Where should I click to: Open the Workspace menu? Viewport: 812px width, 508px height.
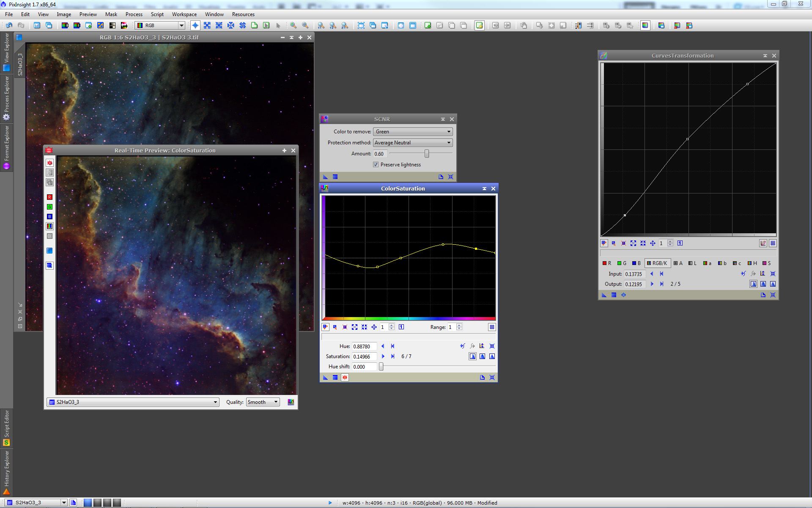(x=184, y=14)
